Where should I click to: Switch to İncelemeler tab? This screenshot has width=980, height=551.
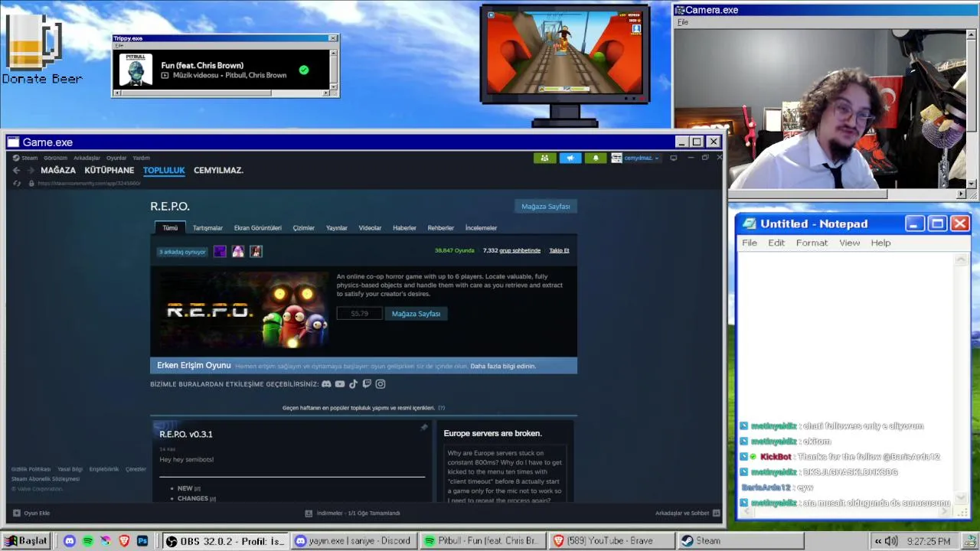(x=481, y=227)
